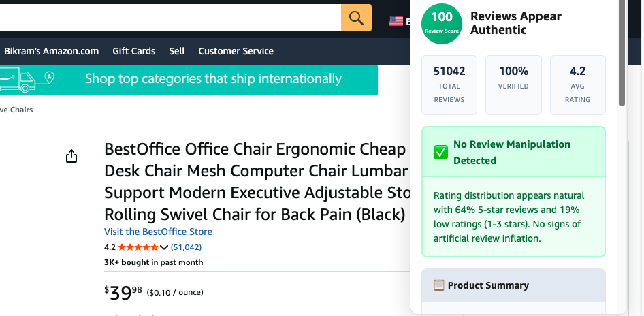The width and height of the screenshot is (644, 316).
Task: Click the share icon beside product title
Action: (x=71, y=156)
